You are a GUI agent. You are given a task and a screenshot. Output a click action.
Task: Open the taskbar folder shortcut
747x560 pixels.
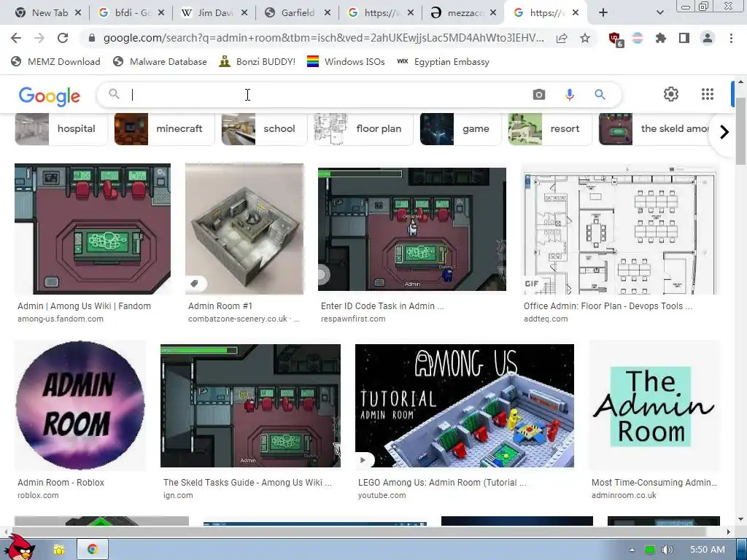coord(59,550)
